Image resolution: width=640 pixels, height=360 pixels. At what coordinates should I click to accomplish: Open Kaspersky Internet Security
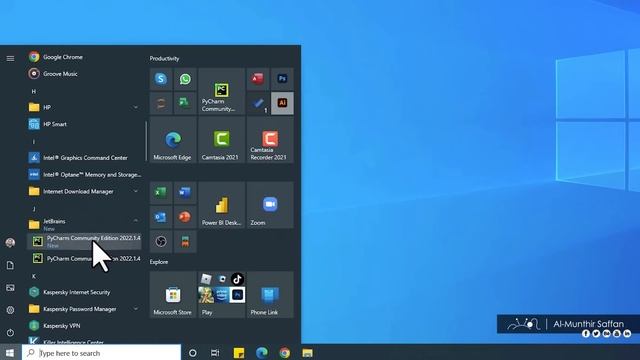84,292
